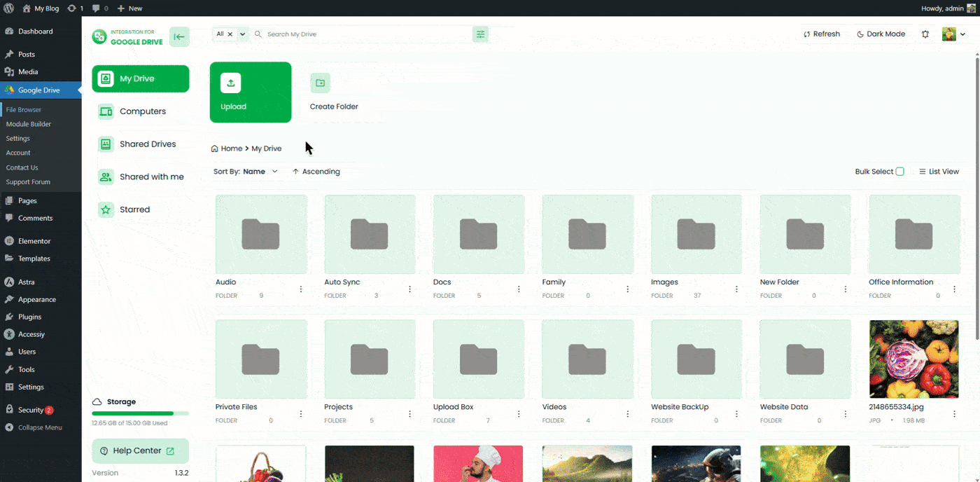Click the Upload button
This screenshot has width=980, height=482.
point(250,92)
